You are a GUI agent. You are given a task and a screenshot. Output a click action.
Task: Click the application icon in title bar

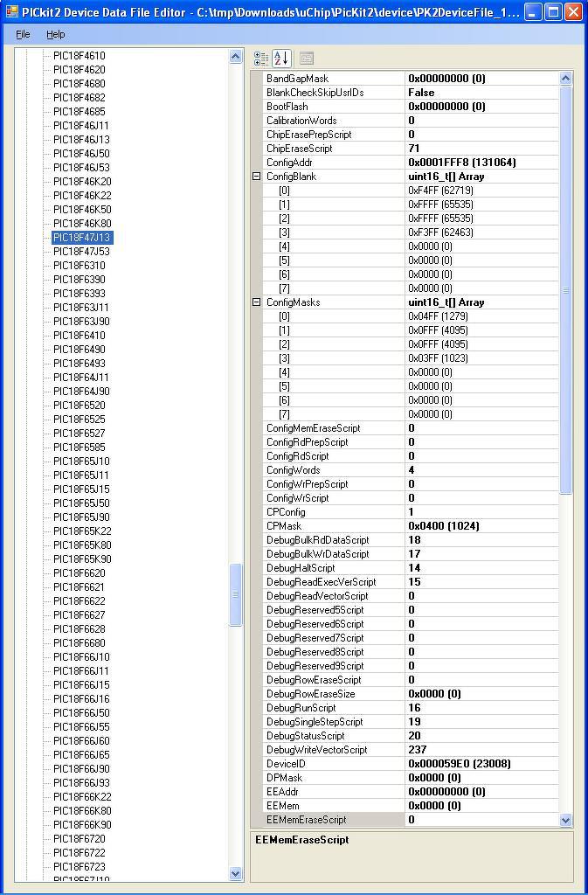(11, 12)
